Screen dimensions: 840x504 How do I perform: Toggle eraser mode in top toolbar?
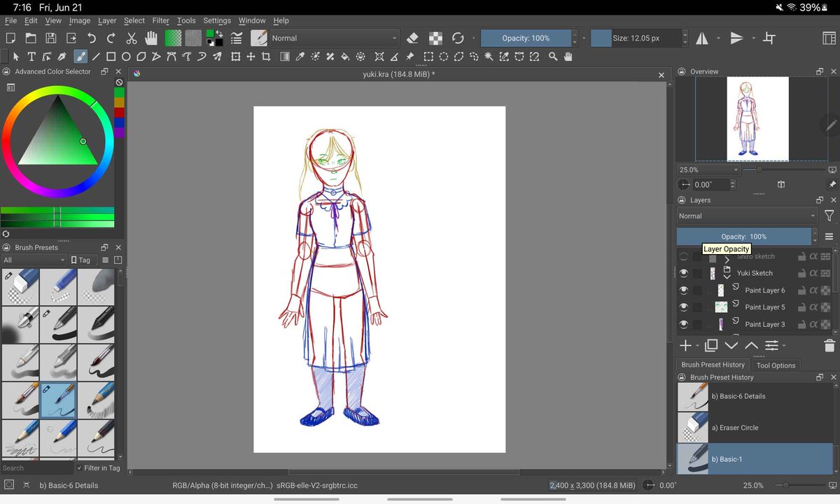[x=412, y=38]
